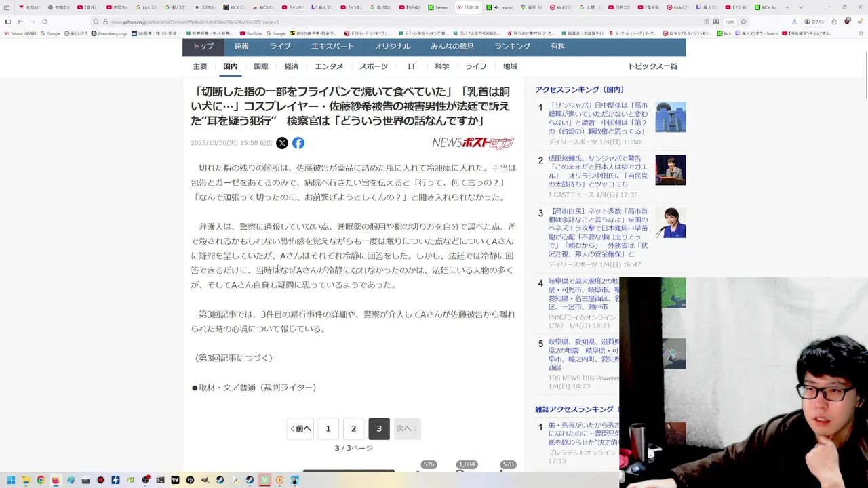
Task: Open File Explorer from taskbar
Action: pyautogui.click(x=26, y=480)
